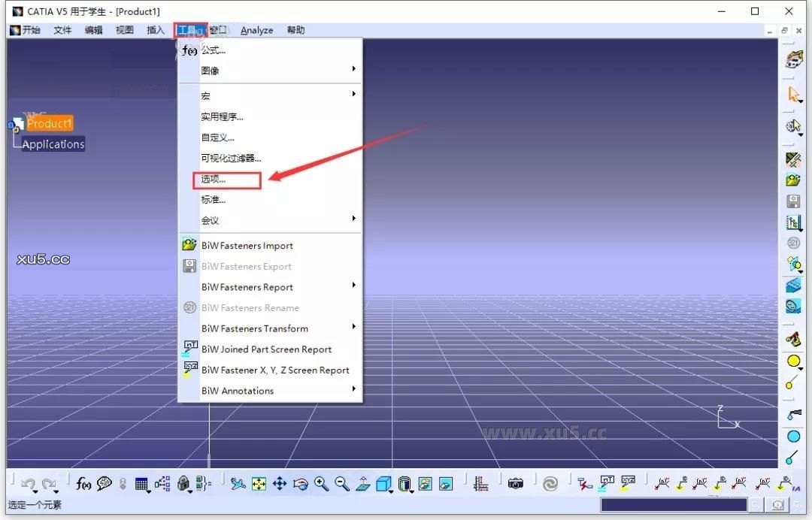812x520 pixels.
Task: Open the Formula f(x) tool in bottom toolbar
Action: point(84,483)
